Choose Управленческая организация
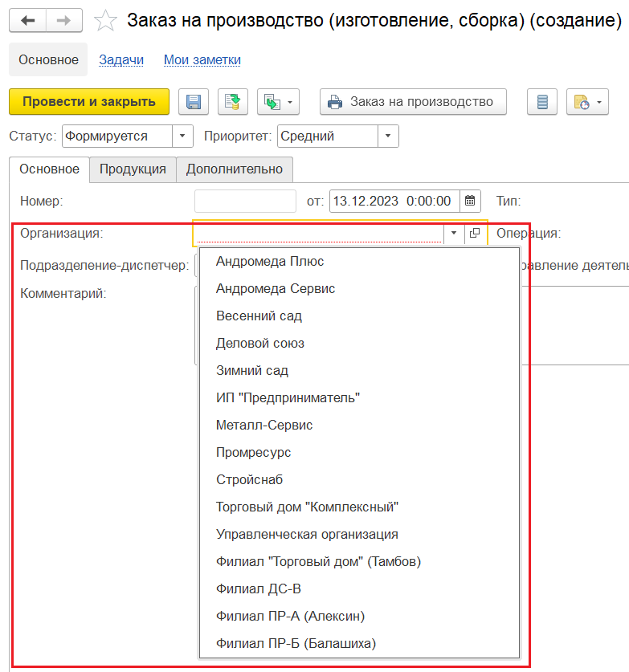 pos(359,535)
